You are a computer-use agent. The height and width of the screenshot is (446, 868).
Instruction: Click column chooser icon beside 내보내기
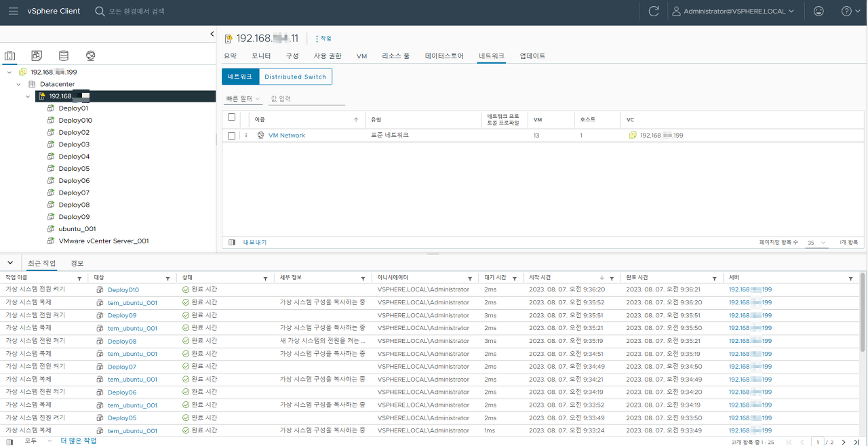(232, 242)
